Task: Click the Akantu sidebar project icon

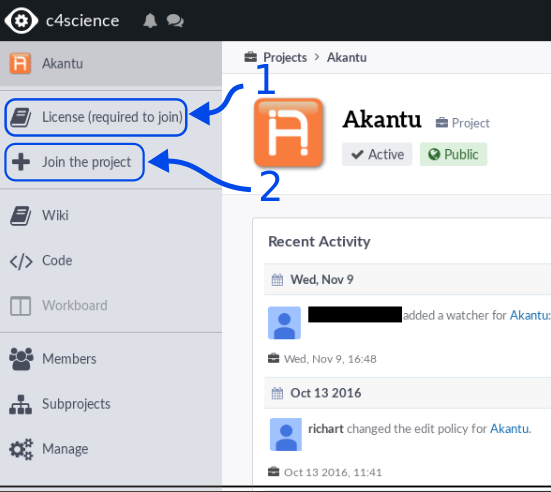Action: 20,64
